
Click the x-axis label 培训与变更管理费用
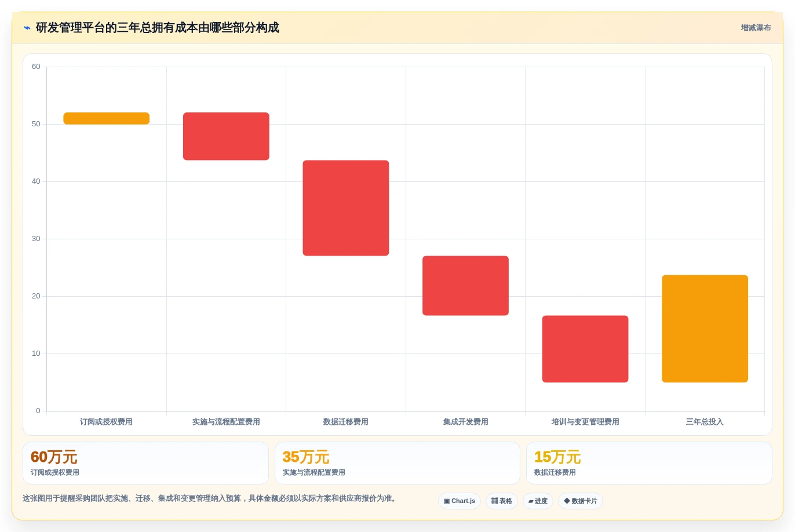(585, 422)
